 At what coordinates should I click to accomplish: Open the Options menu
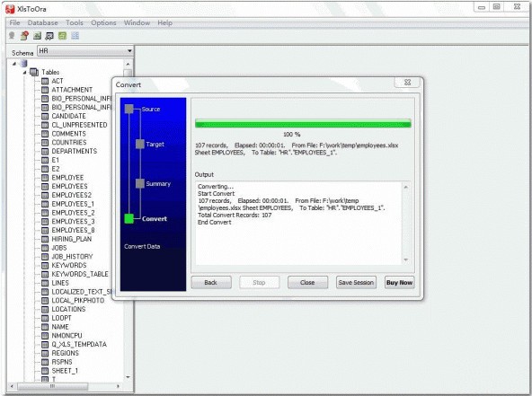103,22
